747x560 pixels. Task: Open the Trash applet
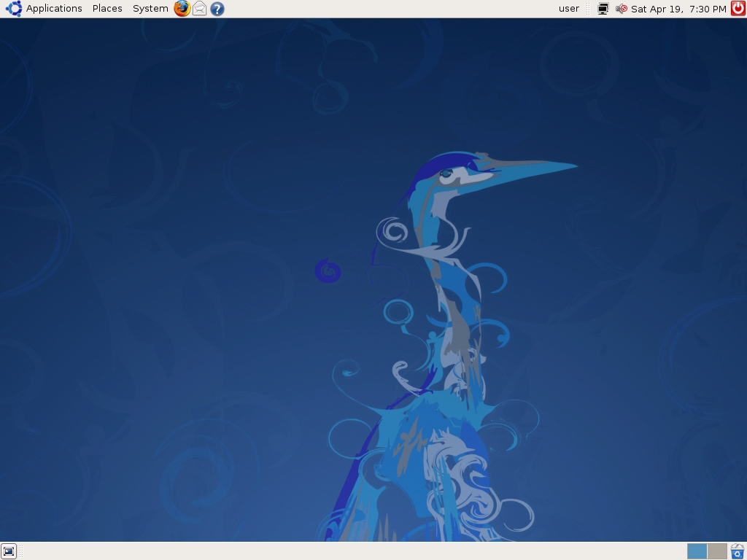738,551
